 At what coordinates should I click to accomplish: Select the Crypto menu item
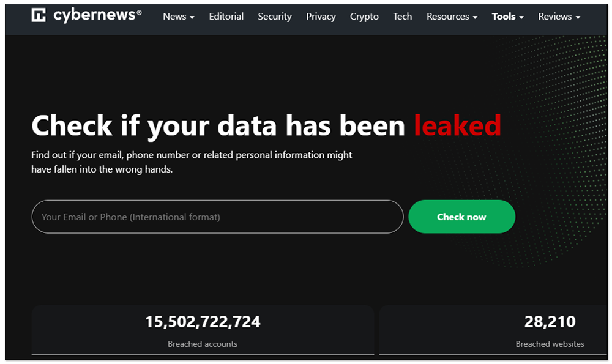(364, 17)
